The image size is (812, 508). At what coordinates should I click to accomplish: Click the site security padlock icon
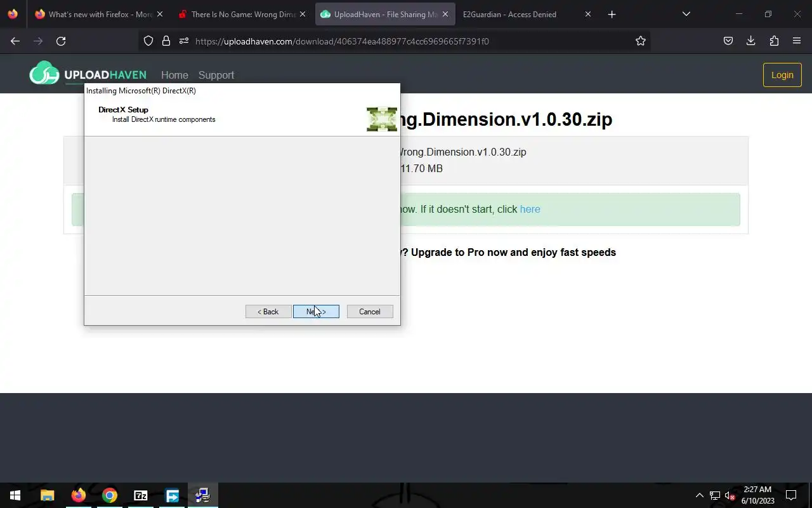[x=166, y=41]
